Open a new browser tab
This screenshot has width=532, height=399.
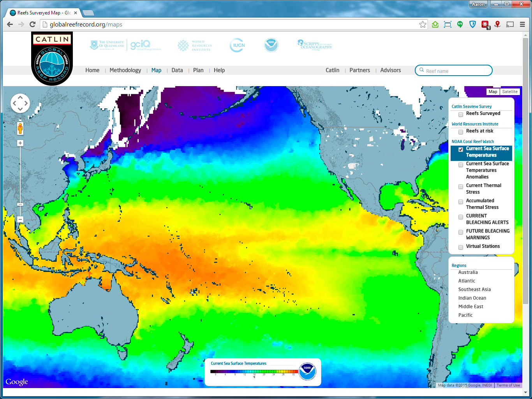pos(88,13)
